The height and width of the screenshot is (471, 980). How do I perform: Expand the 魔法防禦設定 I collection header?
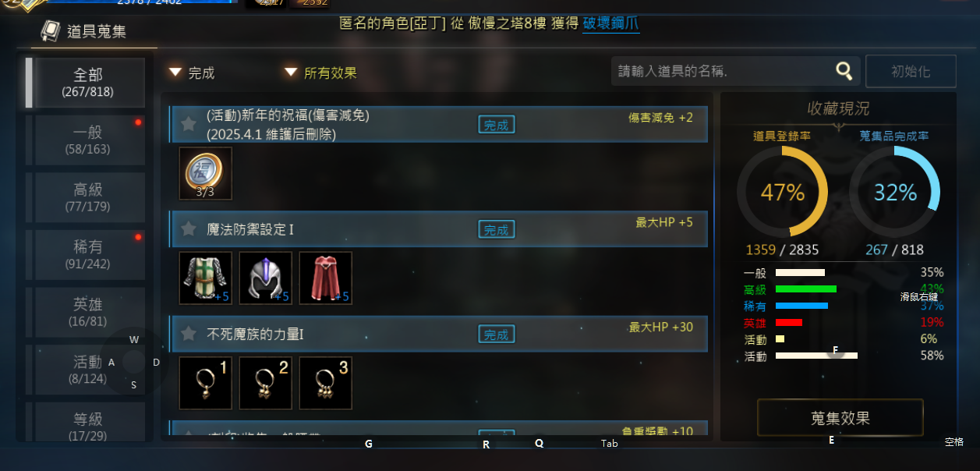438,229
